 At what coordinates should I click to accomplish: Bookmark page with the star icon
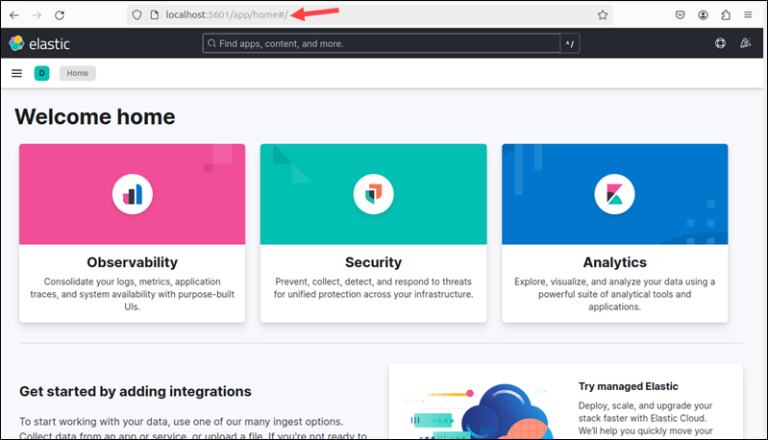coord(602,15)
